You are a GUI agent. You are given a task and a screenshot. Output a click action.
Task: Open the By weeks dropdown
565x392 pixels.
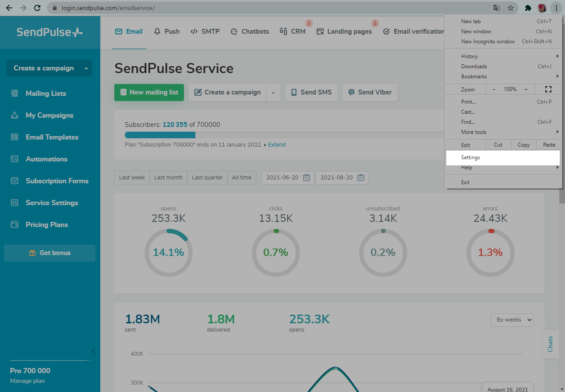[512, 320]
